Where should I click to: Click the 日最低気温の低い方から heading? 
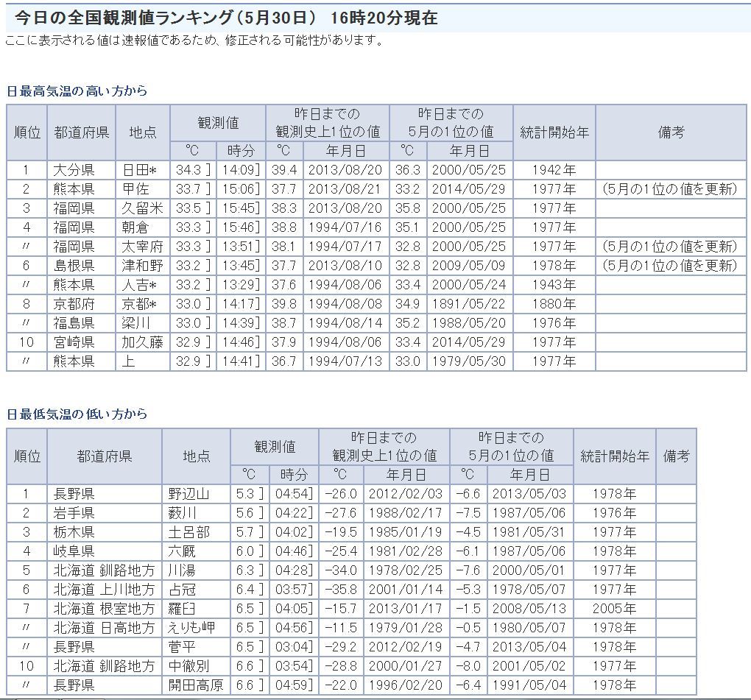[x=77, y=414]
